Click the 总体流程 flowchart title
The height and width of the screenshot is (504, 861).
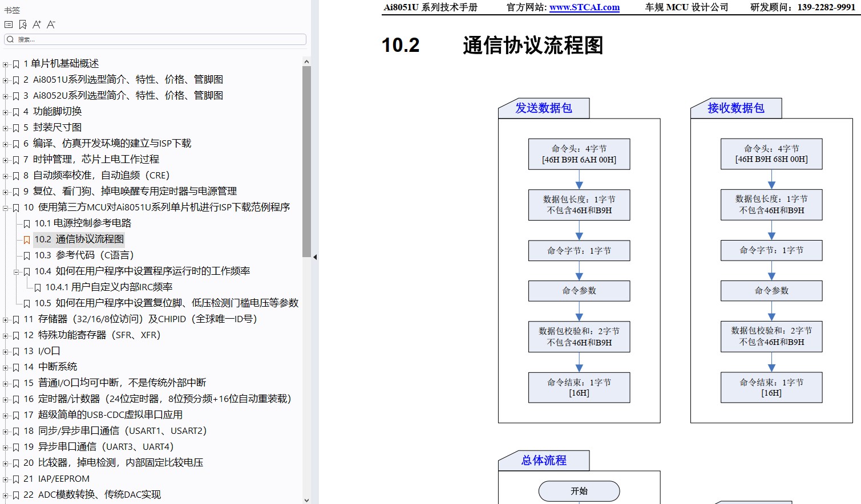pos(544,461)
